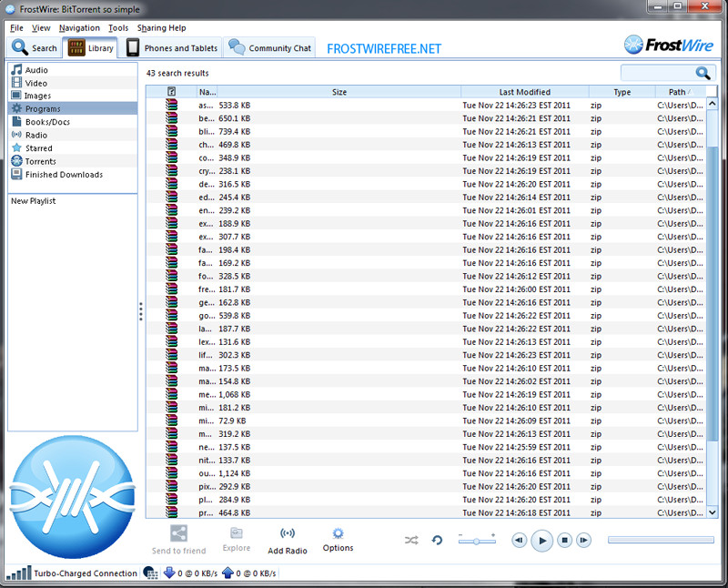Click the scrollbar up arrow
Screen dimensions: 728x588
pos(712,103)
